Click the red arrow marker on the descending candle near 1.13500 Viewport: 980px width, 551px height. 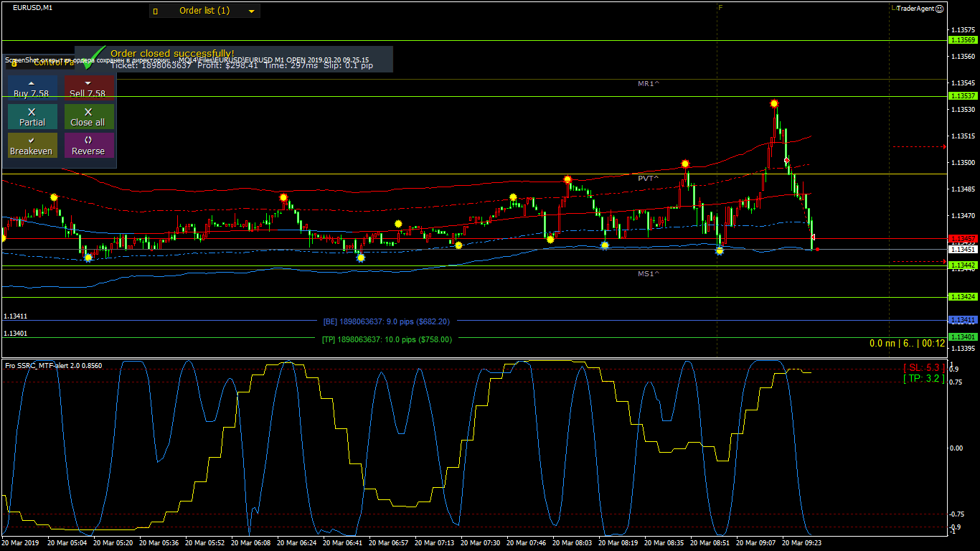(787, 161)
